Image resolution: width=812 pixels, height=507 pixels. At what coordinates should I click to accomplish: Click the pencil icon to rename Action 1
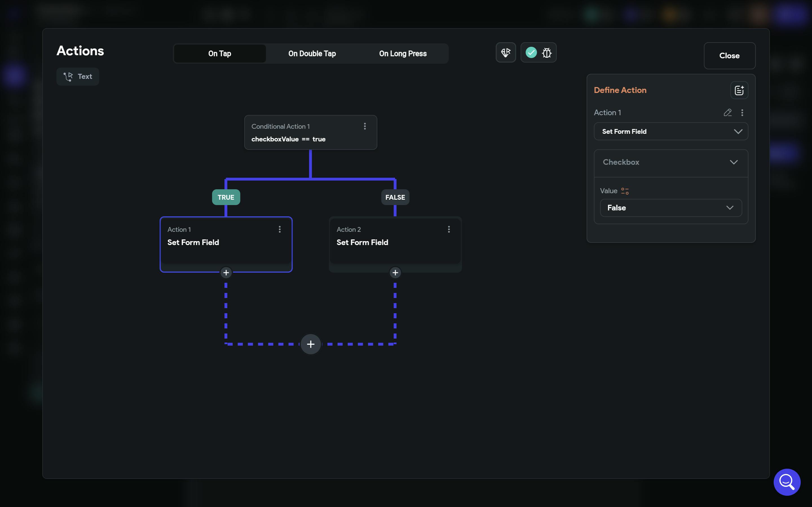pyautogui.click(x=727, y=113)
